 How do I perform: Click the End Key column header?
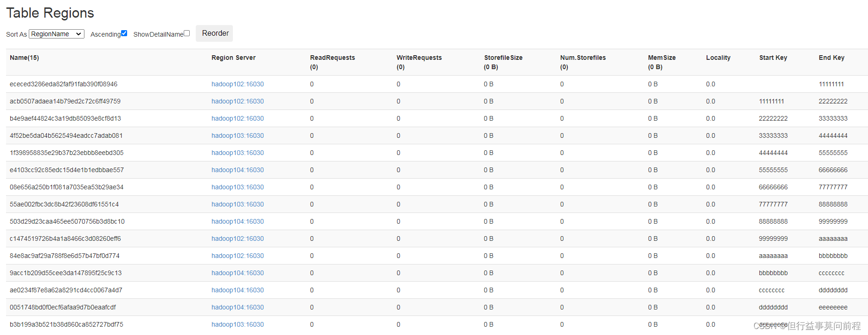click(831, 58)
